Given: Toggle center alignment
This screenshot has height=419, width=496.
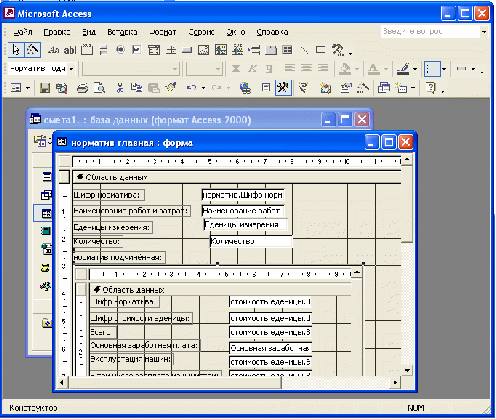Looking at the screenshot, I should pos(306,69).
